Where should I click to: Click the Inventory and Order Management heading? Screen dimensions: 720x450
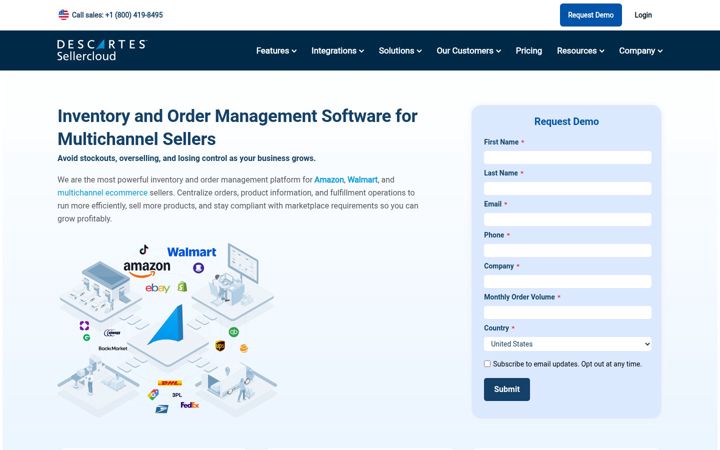[x=237, y=127]
